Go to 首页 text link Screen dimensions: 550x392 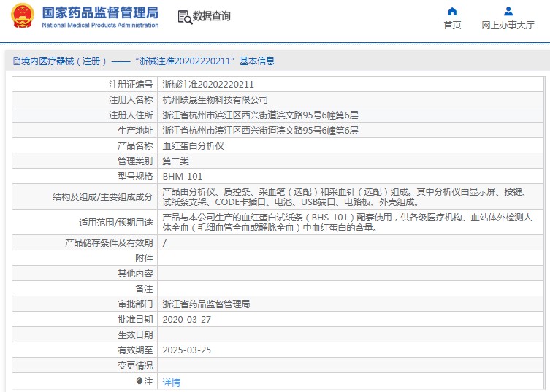pos(452,26)
